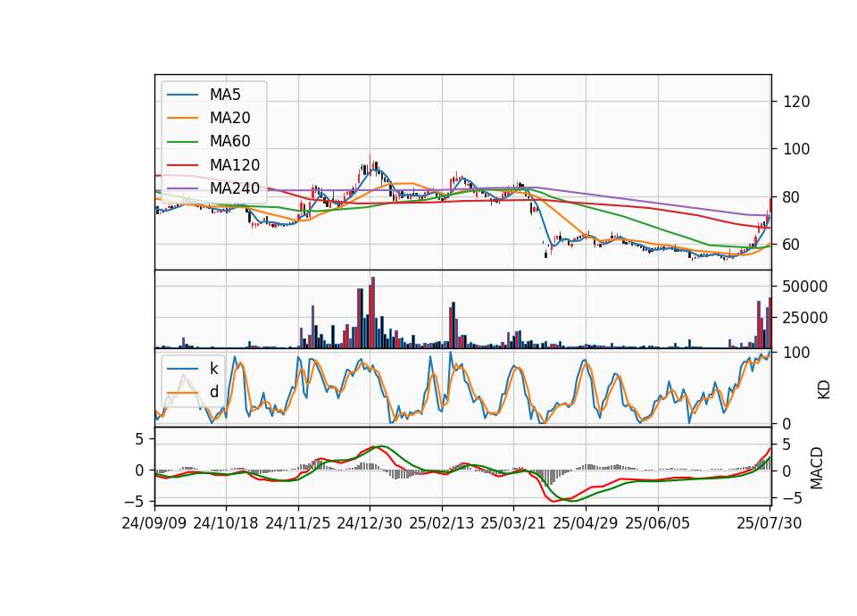
Task: Click the MACD axis title
Action: point(817,468)
